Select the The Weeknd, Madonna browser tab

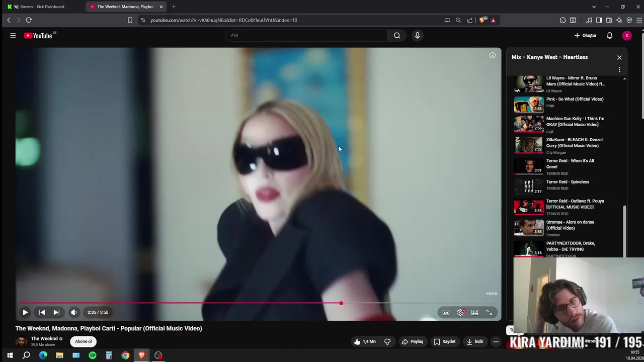[x=125, y=7]
